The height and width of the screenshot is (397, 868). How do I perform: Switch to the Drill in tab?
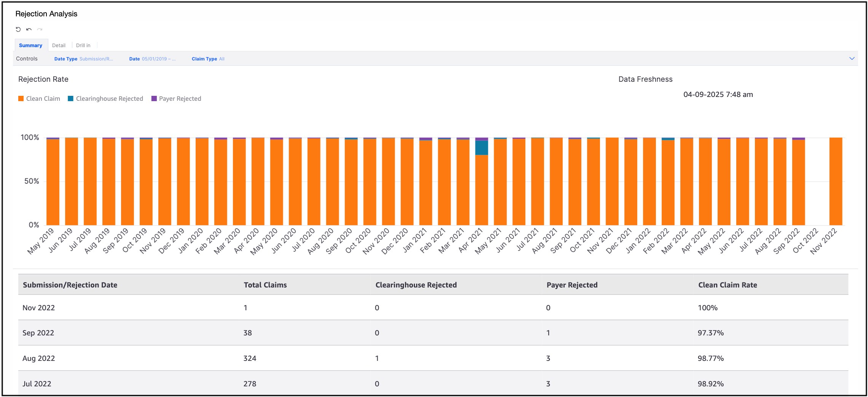83,45
